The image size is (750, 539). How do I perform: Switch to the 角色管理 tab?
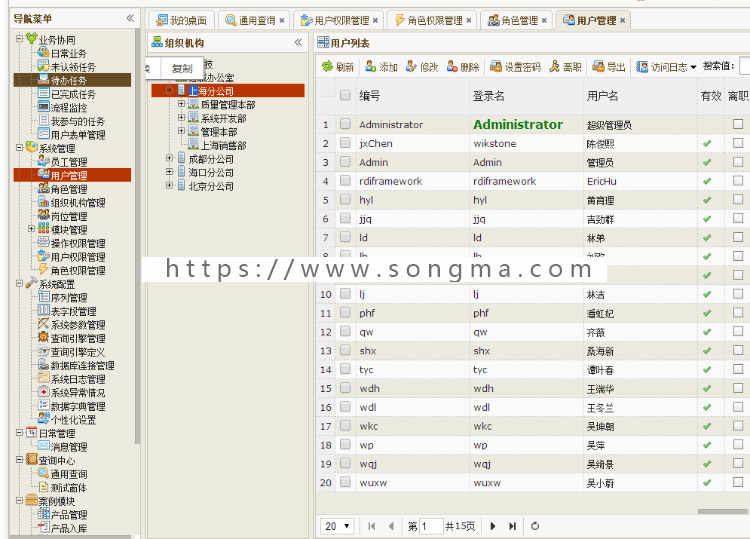(x=517, y=21)
